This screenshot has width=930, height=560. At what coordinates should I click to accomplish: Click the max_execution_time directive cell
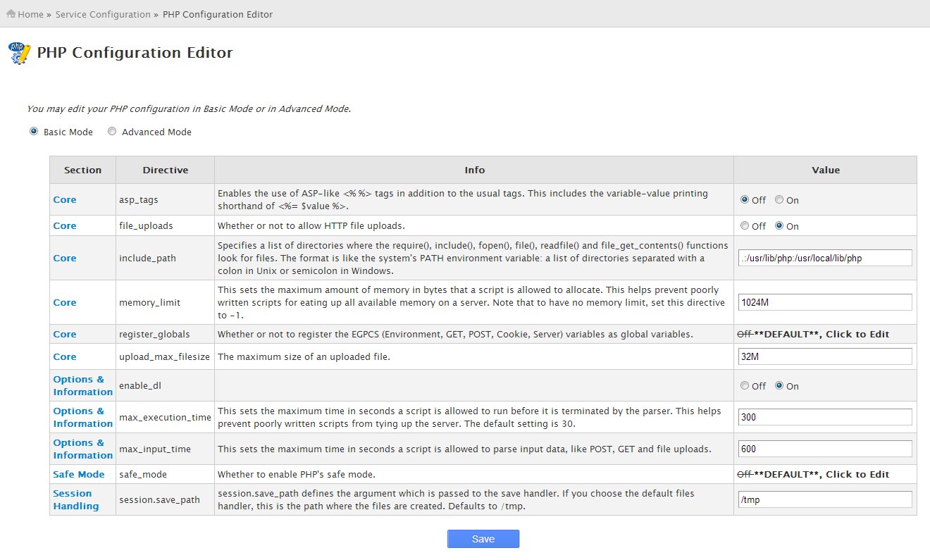(166, 417)
